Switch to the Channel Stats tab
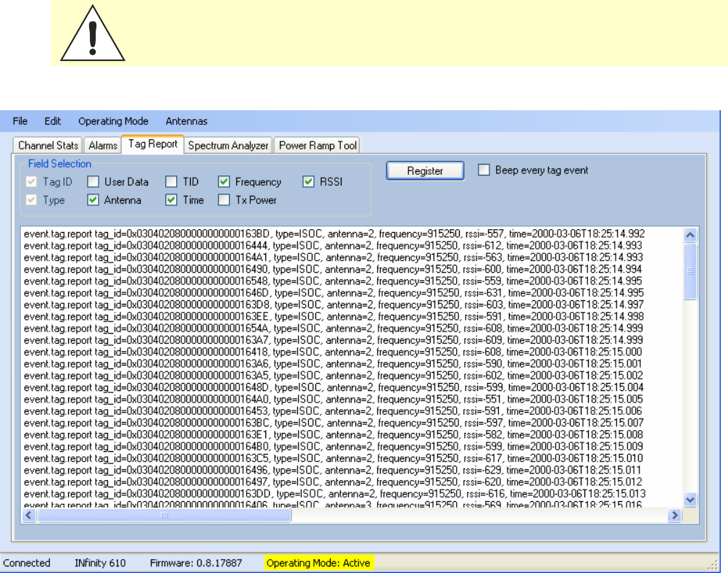This screenshot has width=728, height=573. pos(48,145)
